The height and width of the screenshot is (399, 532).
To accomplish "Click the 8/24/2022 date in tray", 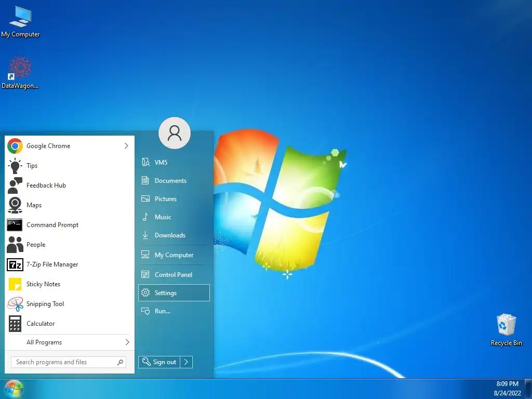I will 507,393.
